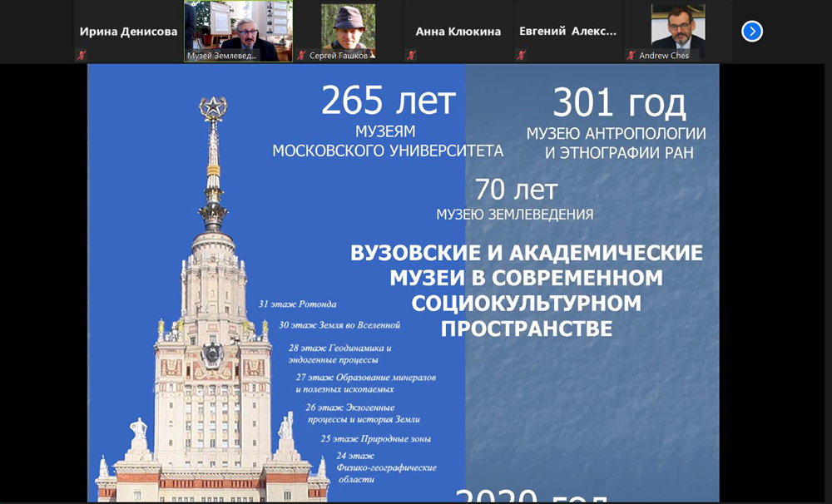
Task: Select the Евгений Алекс name in participant tile
Action: [x=567, y=32]
